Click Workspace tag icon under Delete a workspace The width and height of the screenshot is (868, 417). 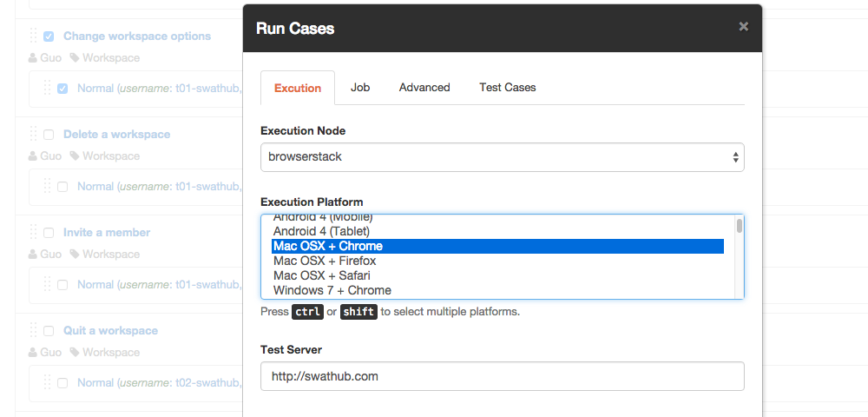click(75, 156)
